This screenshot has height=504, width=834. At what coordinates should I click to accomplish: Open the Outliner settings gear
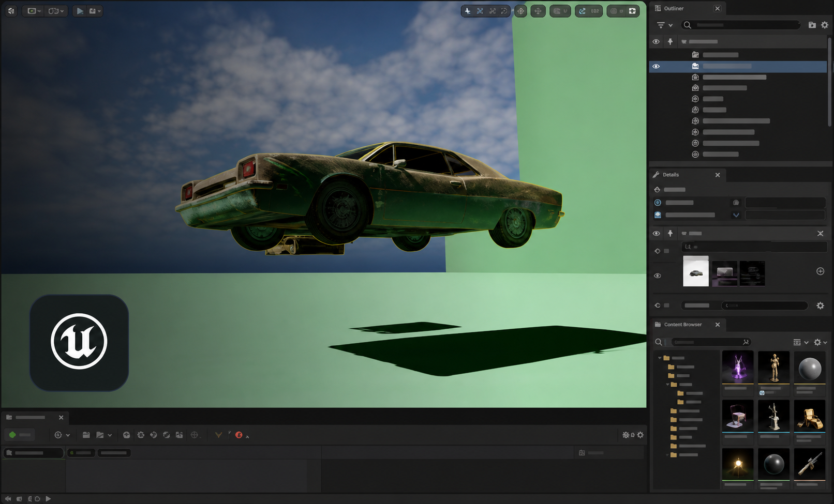coord(825,25)
